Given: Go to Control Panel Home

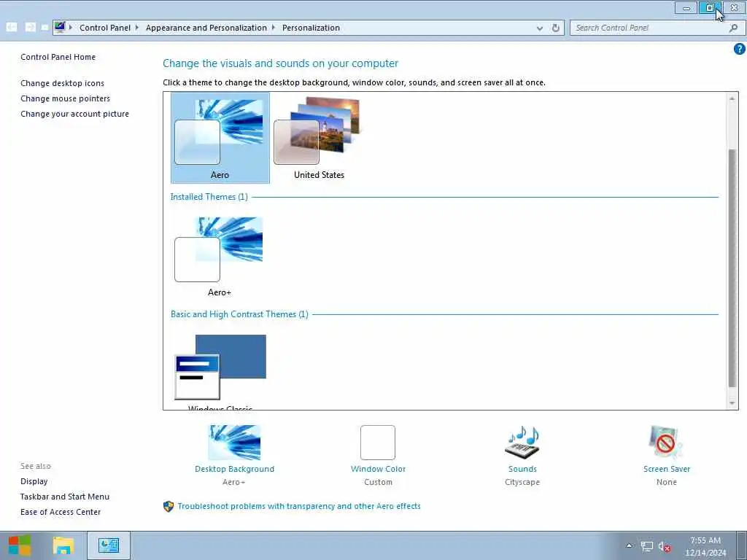Looking at the screenshot, I should point(58,57).
